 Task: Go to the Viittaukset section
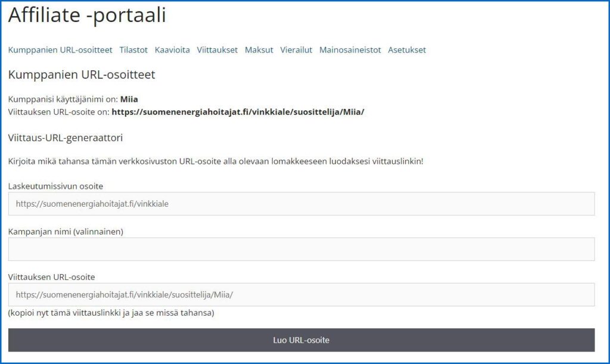pos(217,50)
